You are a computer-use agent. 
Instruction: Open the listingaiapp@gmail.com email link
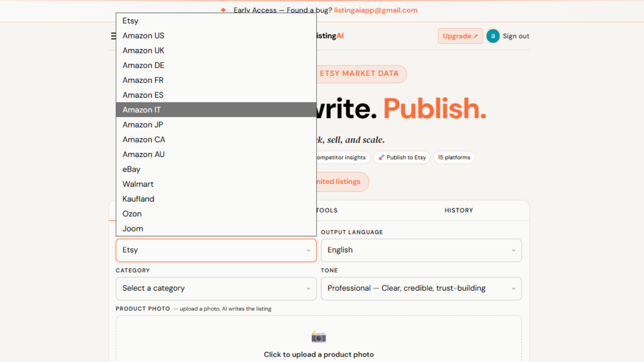point(376,10)
